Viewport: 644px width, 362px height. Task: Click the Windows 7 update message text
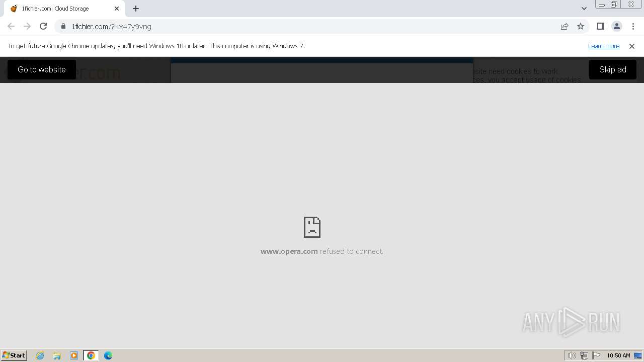pos(156,46)
